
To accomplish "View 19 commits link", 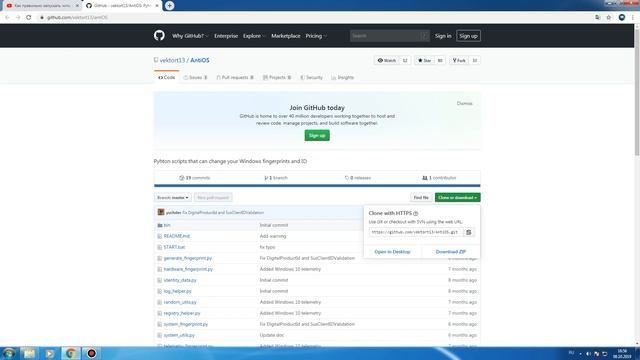I will click(195, 178).
